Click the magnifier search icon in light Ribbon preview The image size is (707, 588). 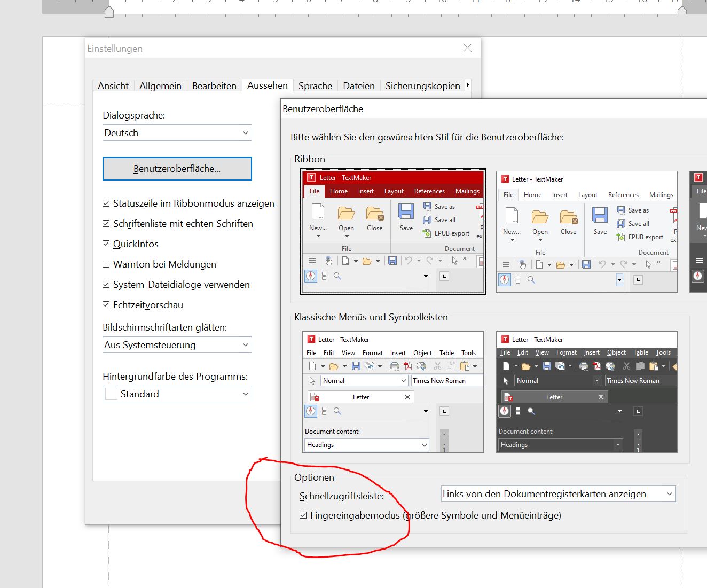pyautogui.click(x=531, y=280)
